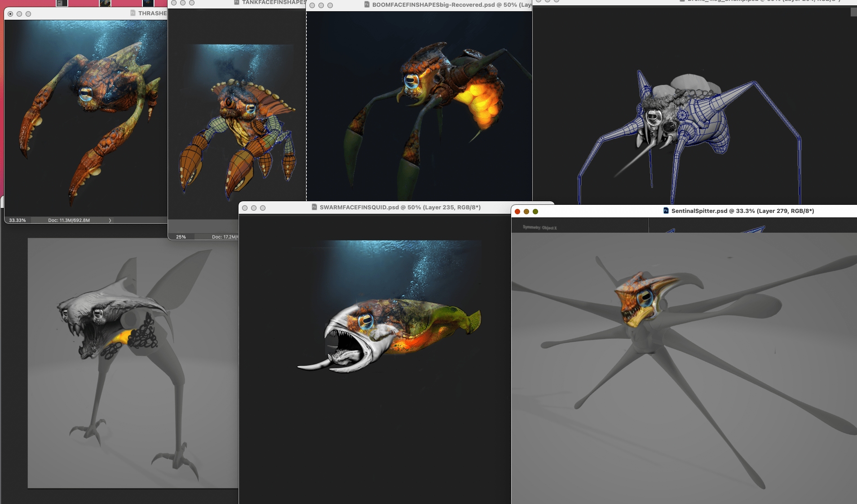This screenshot has height=504, width=857.
Task: Click the leftmost desktop file thumbnail at top
Action: coord(62,3)
